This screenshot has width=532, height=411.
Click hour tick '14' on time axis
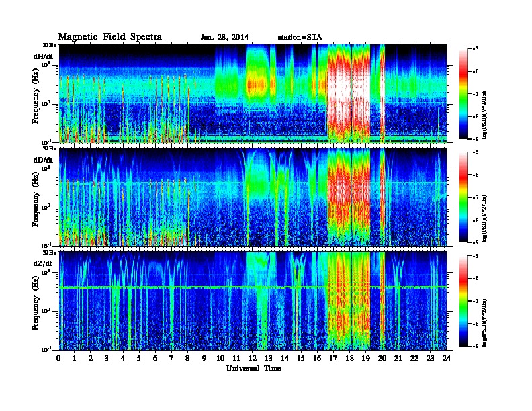pos(285,359)
